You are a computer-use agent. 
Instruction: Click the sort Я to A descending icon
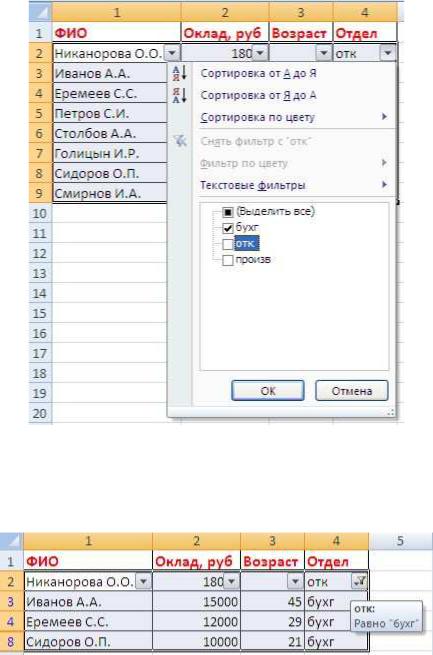coord(180,95)
